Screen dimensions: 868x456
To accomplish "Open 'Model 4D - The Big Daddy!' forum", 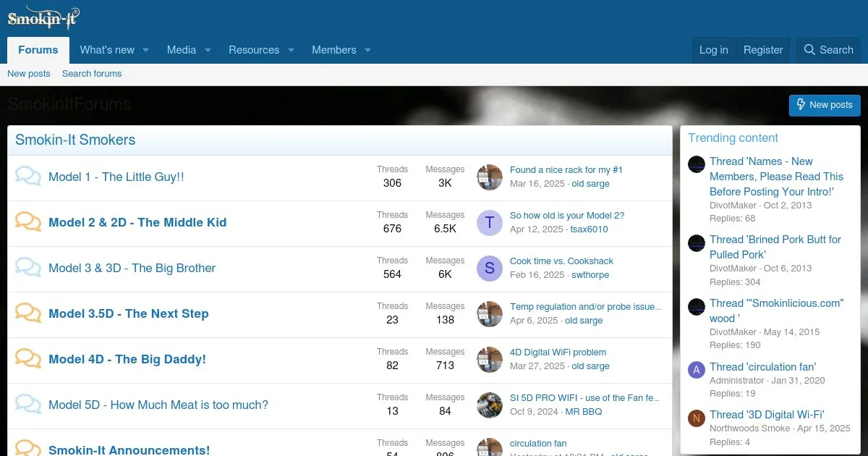I will (x=127, y=359).
